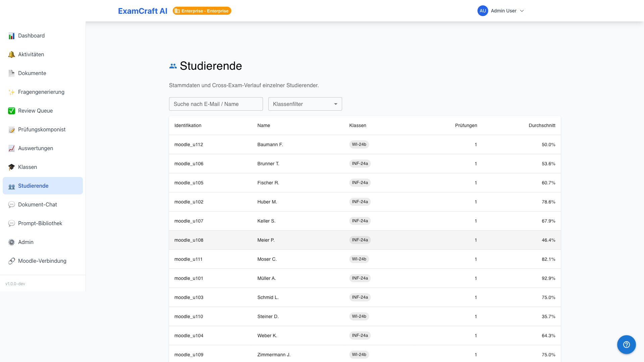
Task: Sort by Prüfungen column header
Action: coord(466,125)
